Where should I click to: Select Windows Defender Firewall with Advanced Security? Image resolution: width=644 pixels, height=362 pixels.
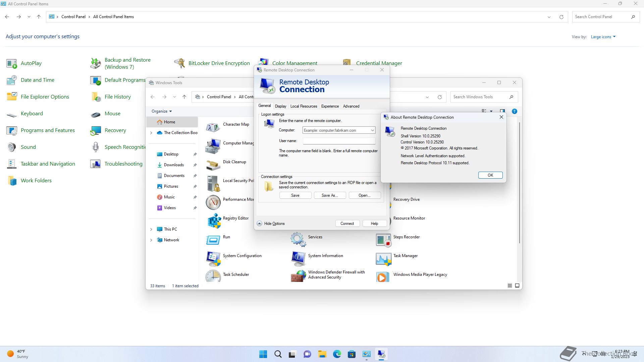[336, 275]
